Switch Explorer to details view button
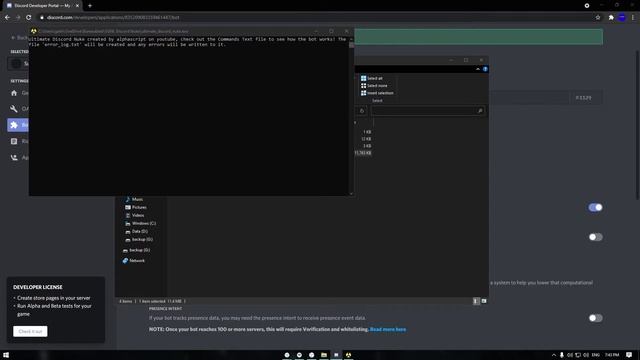 click(x=476, y=301)
